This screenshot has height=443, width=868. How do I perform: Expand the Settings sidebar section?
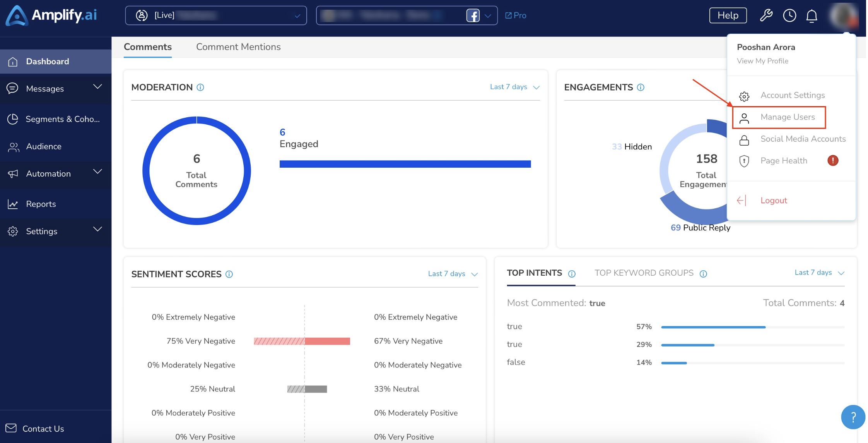[56, 231]
